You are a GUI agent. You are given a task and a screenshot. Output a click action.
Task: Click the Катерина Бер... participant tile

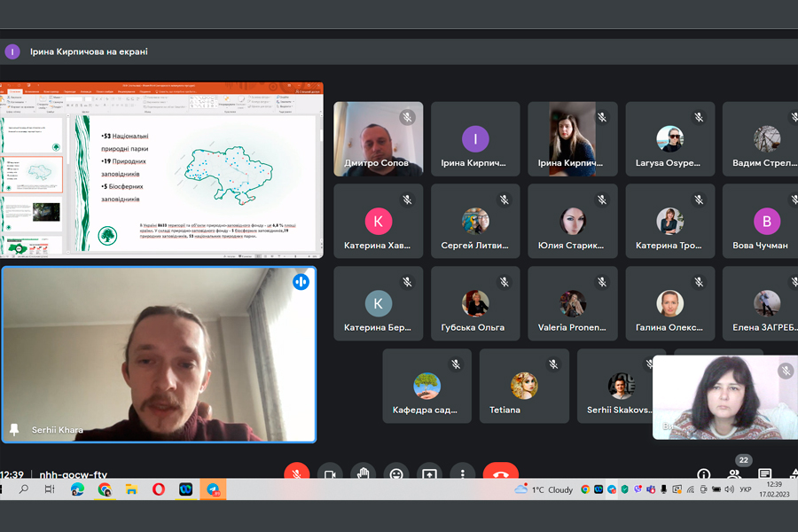(x=378, y=303)
